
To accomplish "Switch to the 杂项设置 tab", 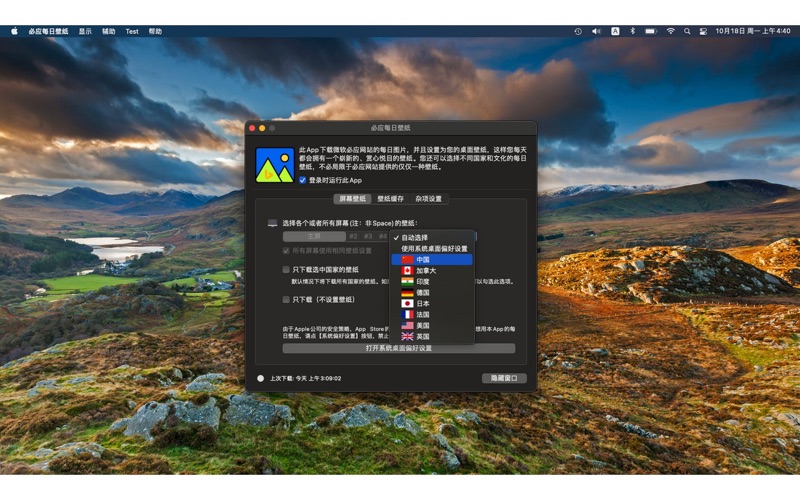I will [429, 198].
